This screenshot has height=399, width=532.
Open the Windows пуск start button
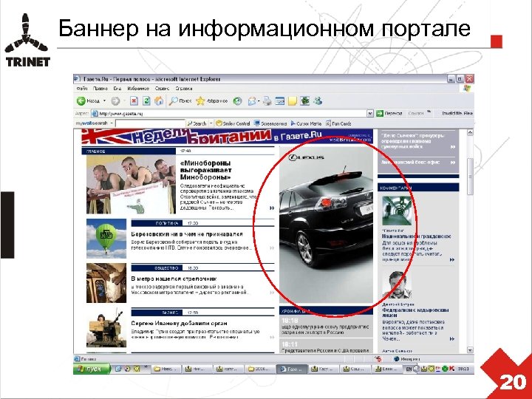pos(92,369)
